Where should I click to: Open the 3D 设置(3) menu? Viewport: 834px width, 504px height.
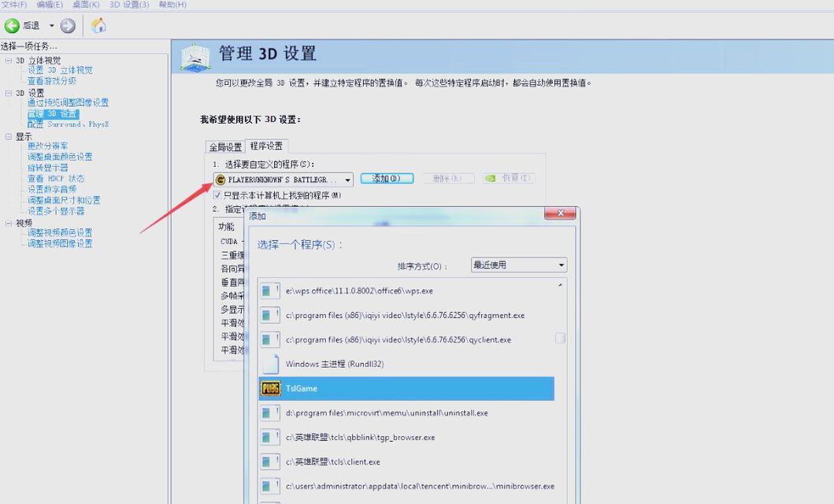click(129, 4)
